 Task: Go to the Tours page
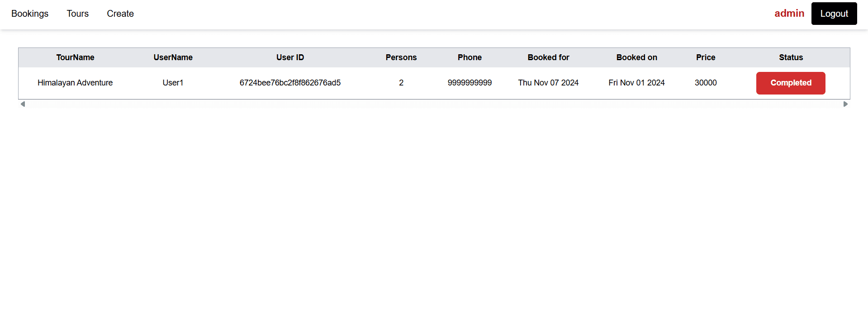point(78,14)
